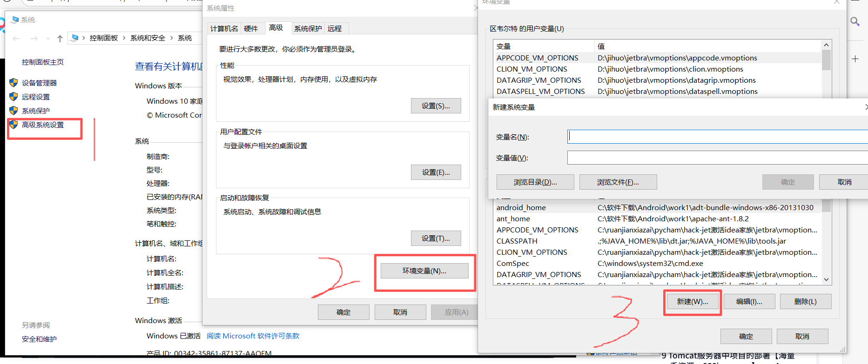Click the search magnifier icon at far right
Screen dimensions: 868x364
855,21
